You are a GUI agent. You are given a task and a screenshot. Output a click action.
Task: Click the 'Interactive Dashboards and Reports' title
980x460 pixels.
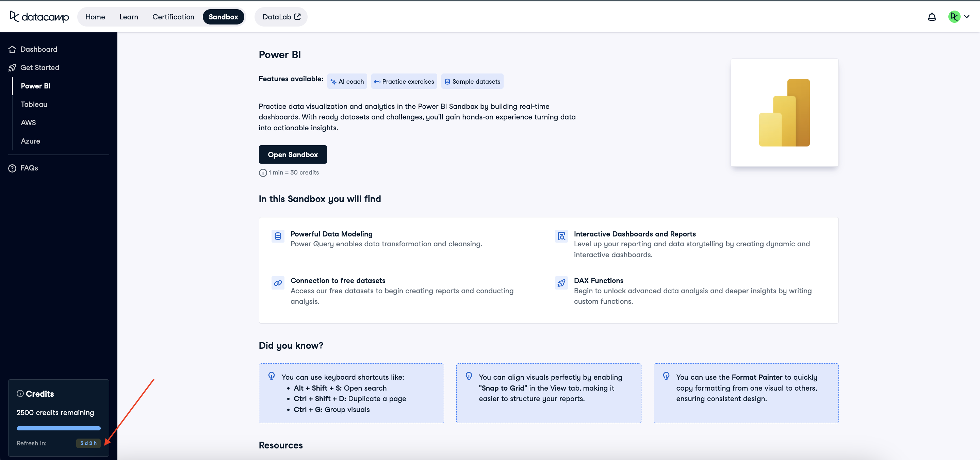click(635, 234)
